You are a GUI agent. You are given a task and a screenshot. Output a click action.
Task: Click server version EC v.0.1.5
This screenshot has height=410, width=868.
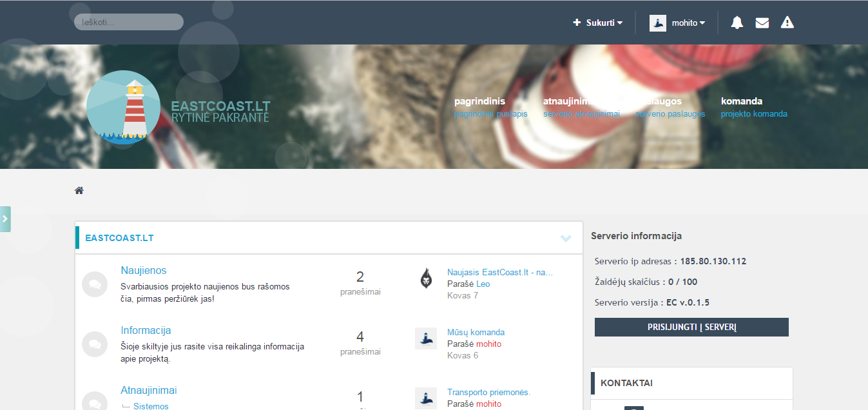pyautogui.click(x=688, y=303)
